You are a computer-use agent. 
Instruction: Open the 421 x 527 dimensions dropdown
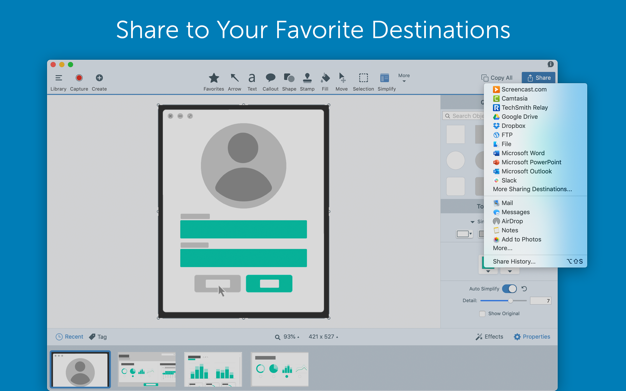(323, 337)
